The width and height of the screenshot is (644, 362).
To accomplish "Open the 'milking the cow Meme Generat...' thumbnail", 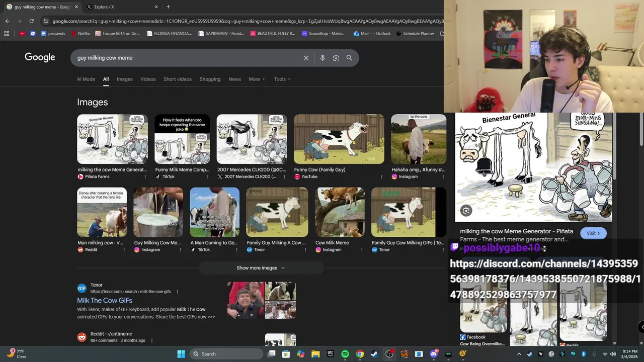I will [112, 139].
